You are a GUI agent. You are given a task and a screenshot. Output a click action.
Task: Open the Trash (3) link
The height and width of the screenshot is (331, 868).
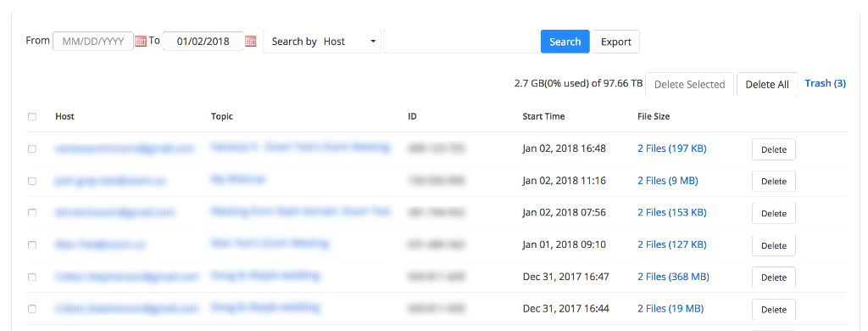coord(826,84)
